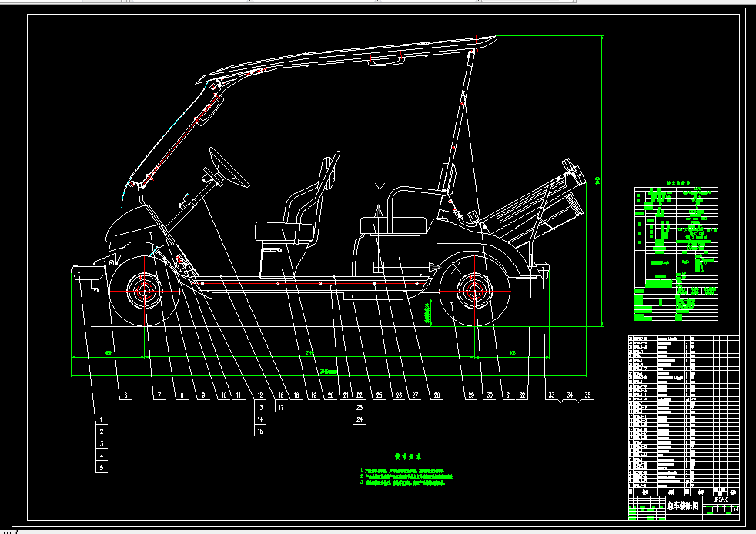Select part balloon number 13

[x=260, y=407]
